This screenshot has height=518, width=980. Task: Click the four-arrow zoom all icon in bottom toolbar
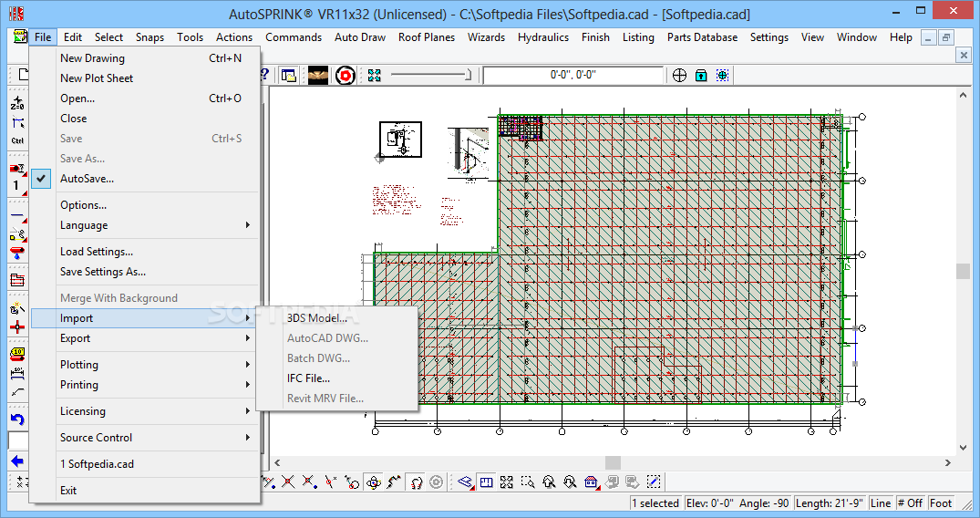click(507, 482)
